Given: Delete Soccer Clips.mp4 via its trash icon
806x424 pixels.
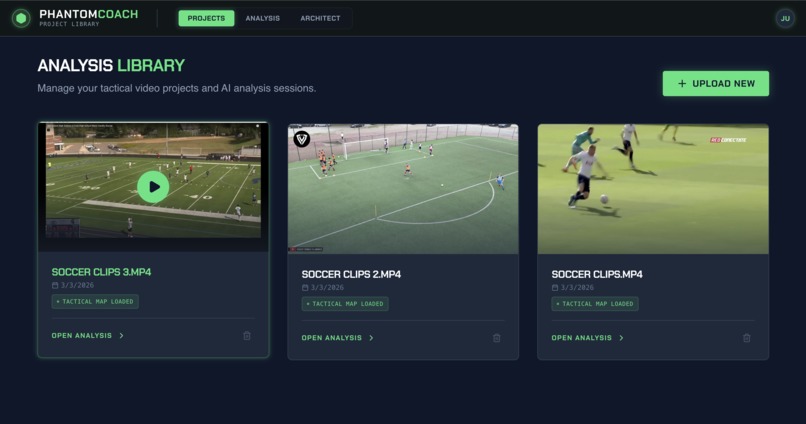Looking at the screenshot, I should tap(746, 338).
